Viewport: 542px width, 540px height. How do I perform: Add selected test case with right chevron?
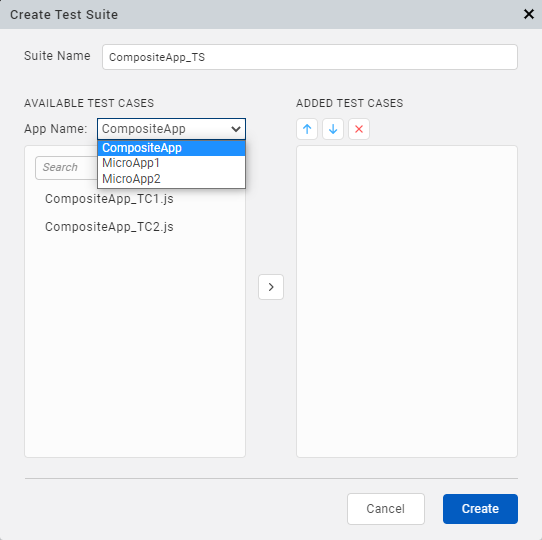point(271,287)
